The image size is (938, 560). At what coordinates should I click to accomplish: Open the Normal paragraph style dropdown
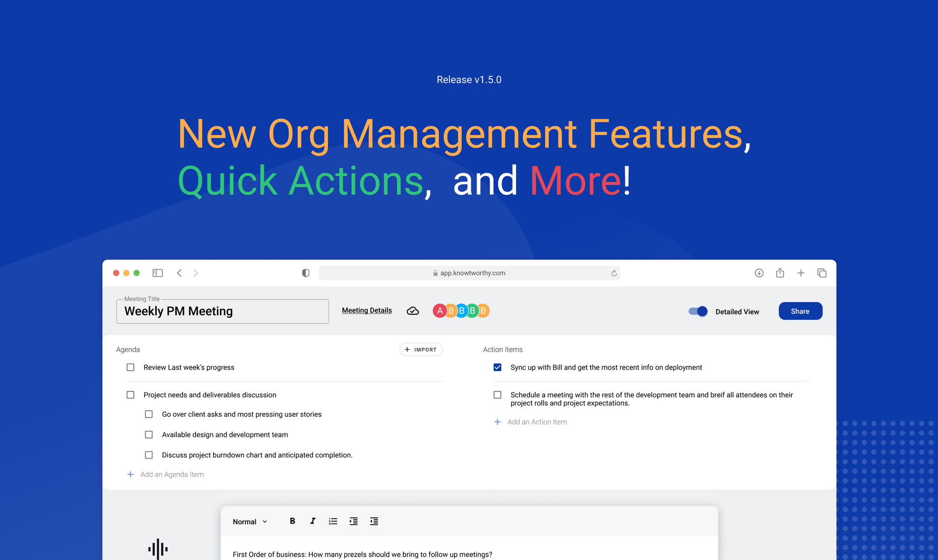pyautogui.click(x=250, y=521)
